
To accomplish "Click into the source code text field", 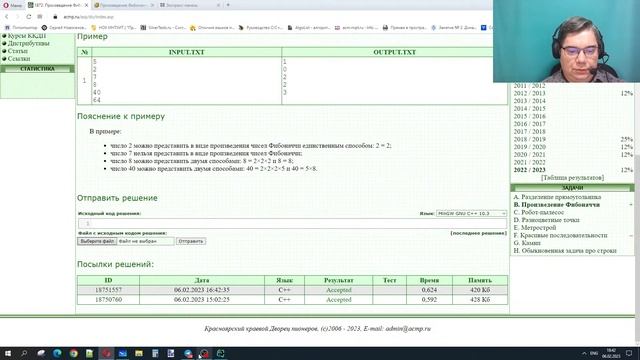I will coord(292,223).
